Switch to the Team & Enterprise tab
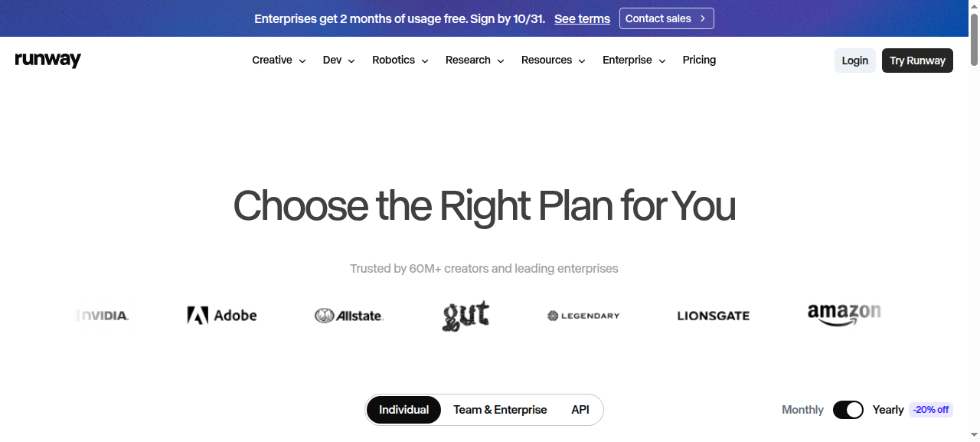Screen dimensions: 980x442 point(500,410)
